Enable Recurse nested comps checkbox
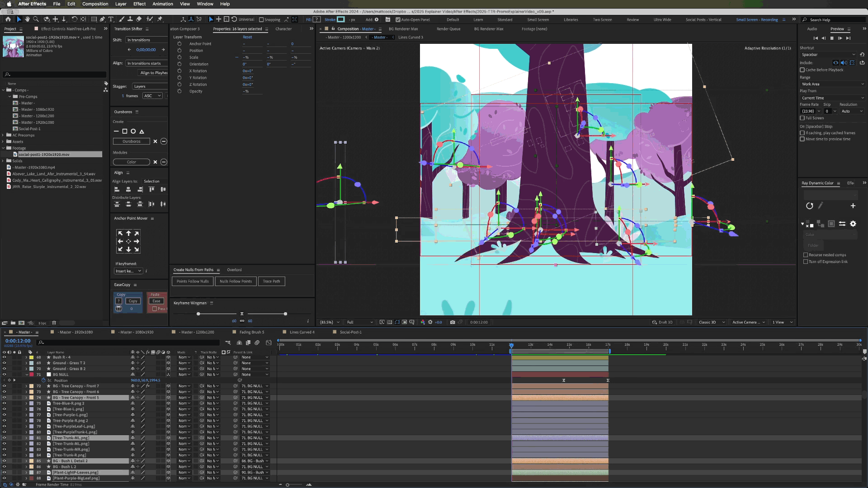868x488 pixels. pyautogui.click(x=806, y=255)
